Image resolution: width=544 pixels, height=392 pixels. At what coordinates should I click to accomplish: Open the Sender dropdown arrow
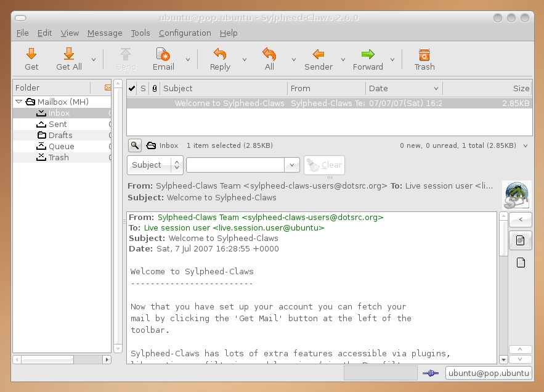[x=343, y=59]
